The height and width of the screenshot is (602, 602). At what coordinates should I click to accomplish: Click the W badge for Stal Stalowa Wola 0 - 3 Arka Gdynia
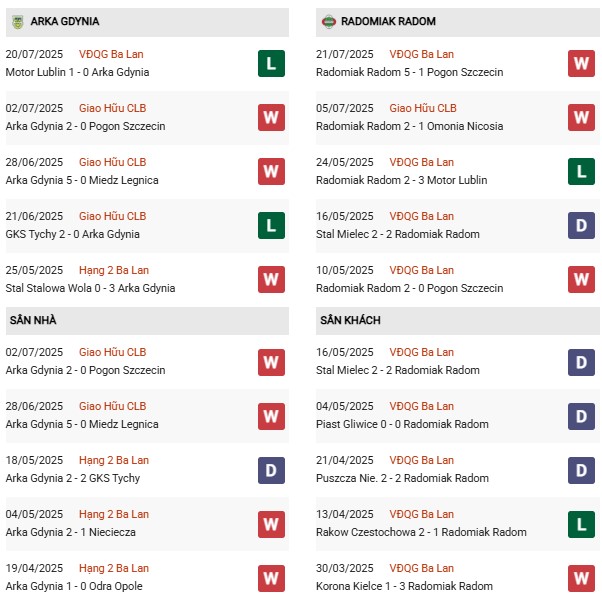(271, 280)
